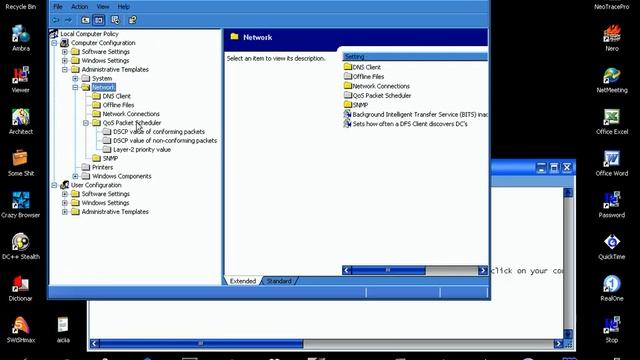Open the View menu
This screenshot has height=360, width=640.
pyautogui.click(x=103, y=7)
